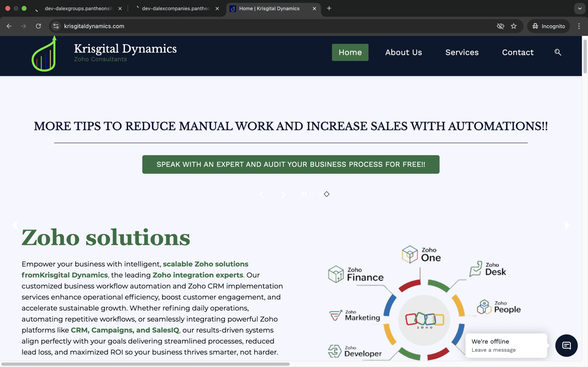588x367 pixels.
Task: Select the first slider diamond indicator
Action: [312, 194]
